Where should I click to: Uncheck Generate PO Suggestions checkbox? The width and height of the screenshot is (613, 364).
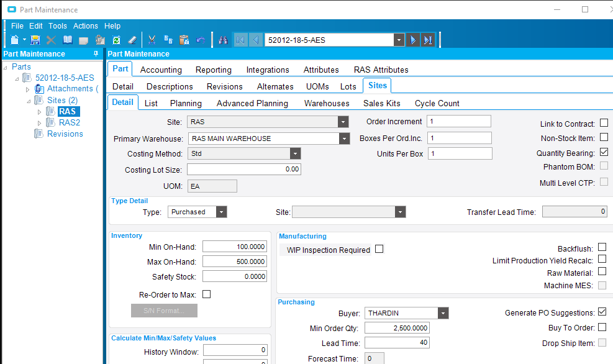point(602,312)
